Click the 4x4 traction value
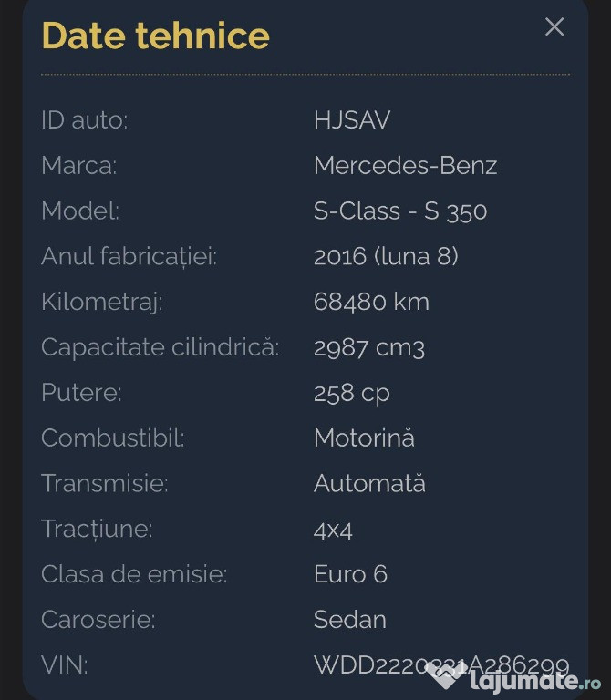 pyautogui.click(x=333, y=530)
